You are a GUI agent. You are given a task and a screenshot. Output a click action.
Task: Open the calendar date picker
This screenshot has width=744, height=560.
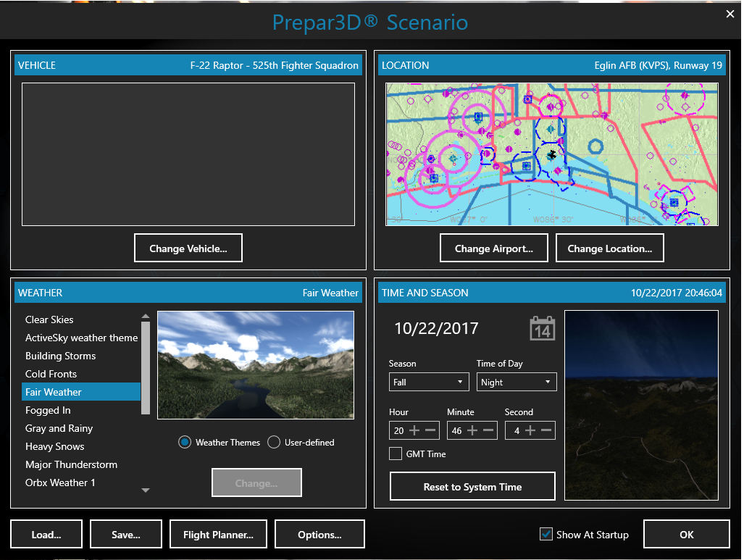click(541, 328)
